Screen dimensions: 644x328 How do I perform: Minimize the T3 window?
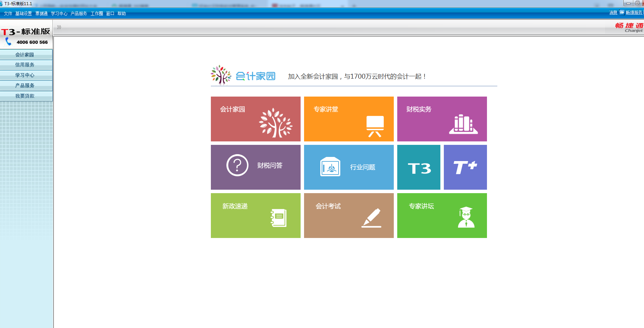pos(628,3)
